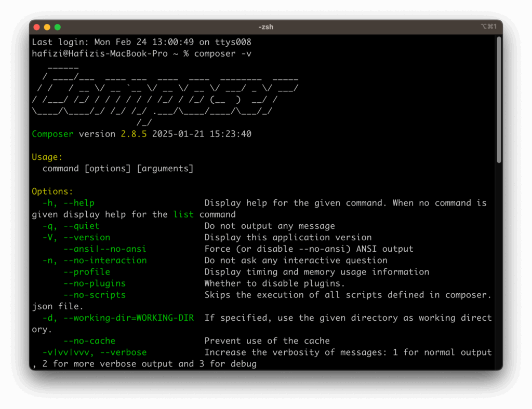Click the '-n, --no-interaction' option

[95, 261]
